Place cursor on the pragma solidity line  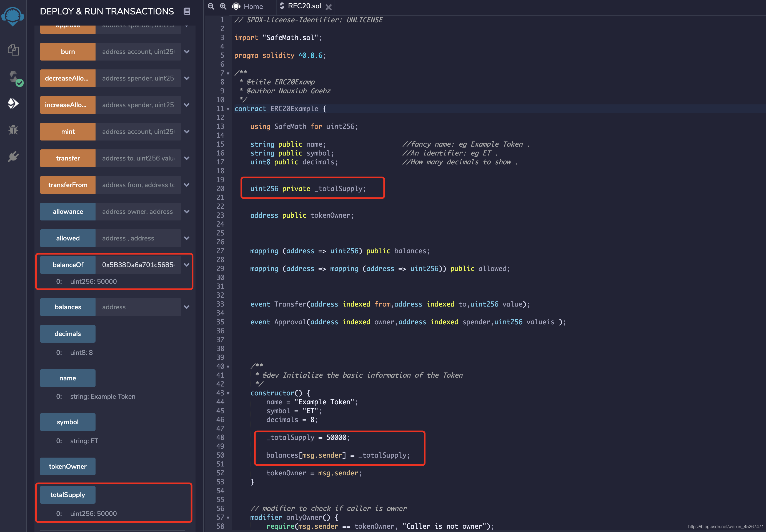point(280,55)
